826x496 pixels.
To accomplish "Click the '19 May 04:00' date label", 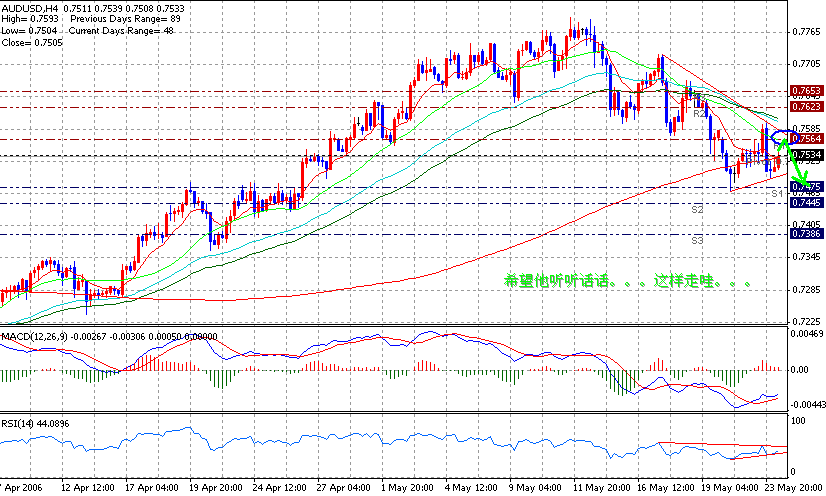I will 730,488.
